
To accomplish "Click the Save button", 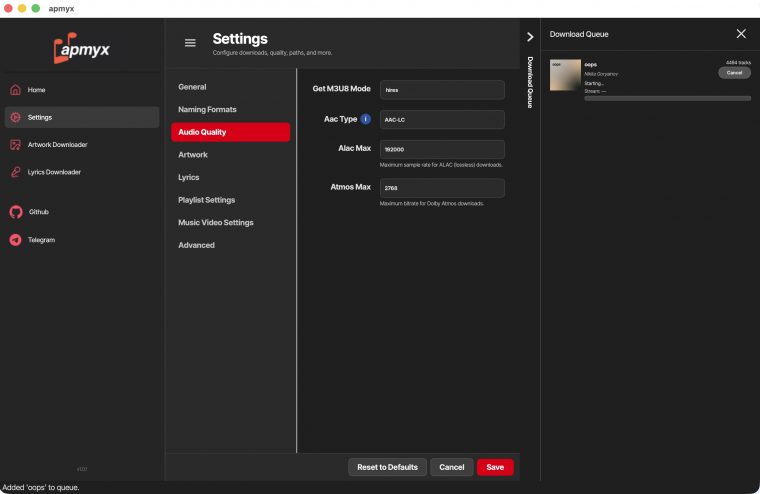I will (495, 467).
